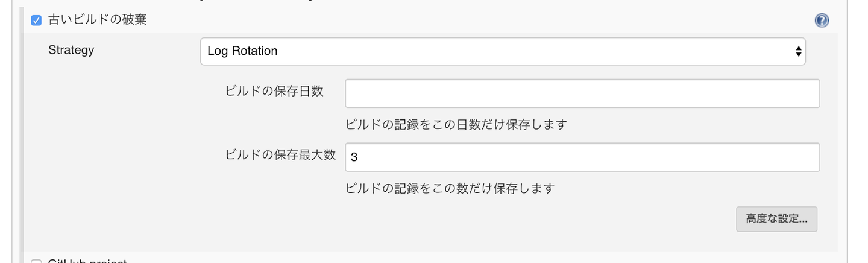The height and width of the screenshot is (263, 868).
Task: Select the Log Rotation text in dropdown
Action: (242, 51)
